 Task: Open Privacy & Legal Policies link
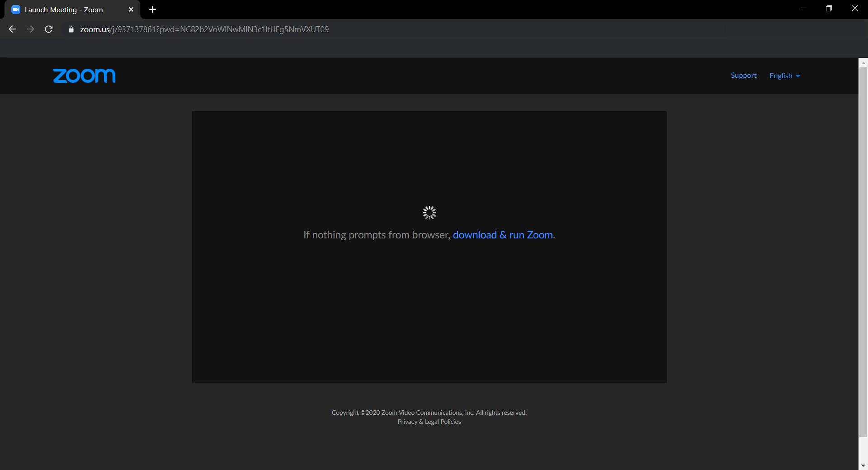tap(429, 422)
